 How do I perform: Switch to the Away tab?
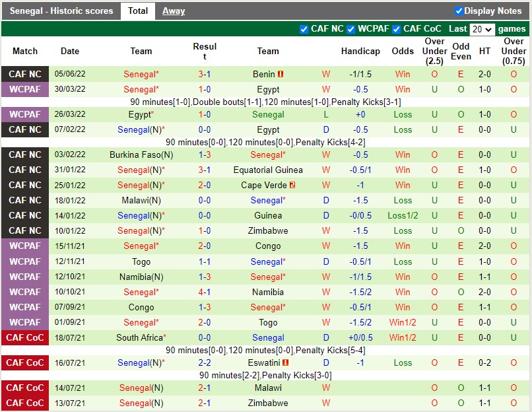(174, 11)
